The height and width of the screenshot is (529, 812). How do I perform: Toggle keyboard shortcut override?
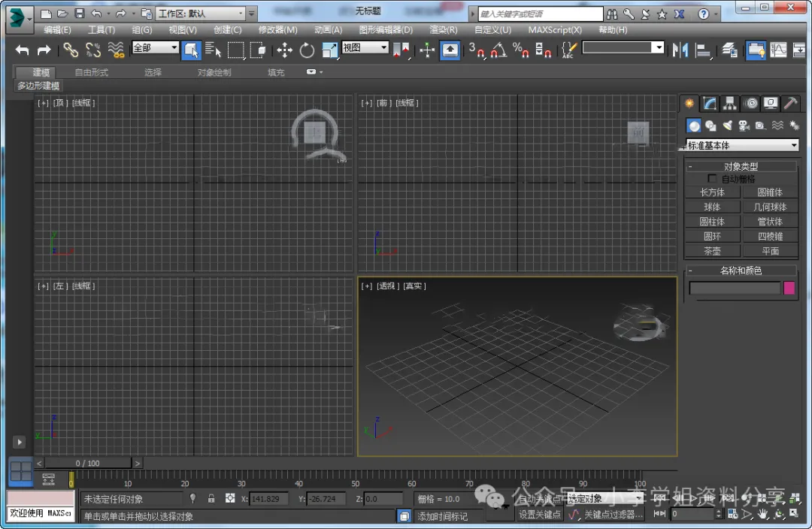point(450,50)
